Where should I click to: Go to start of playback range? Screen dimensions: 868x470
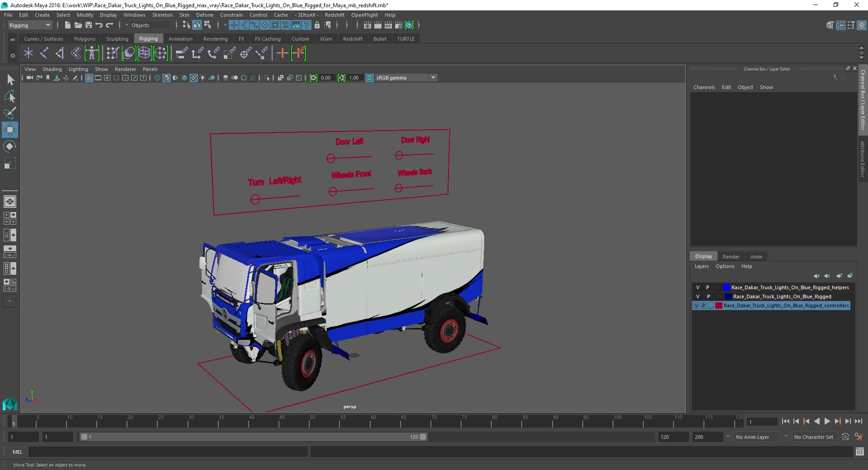coord(785,421)
